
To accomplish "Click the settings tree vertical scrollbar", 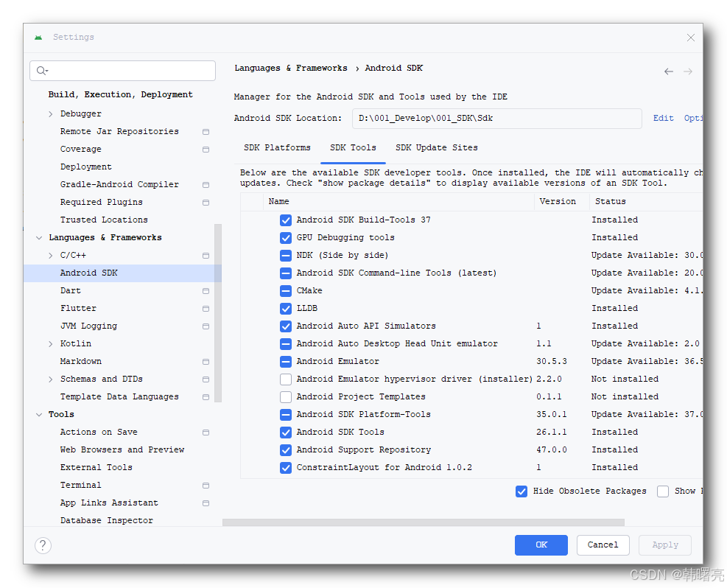I will [218, 313].
